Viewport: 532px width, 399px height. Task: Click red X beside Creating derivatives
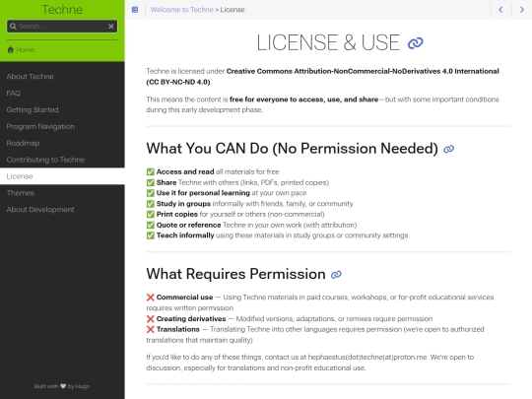(151, 318)
